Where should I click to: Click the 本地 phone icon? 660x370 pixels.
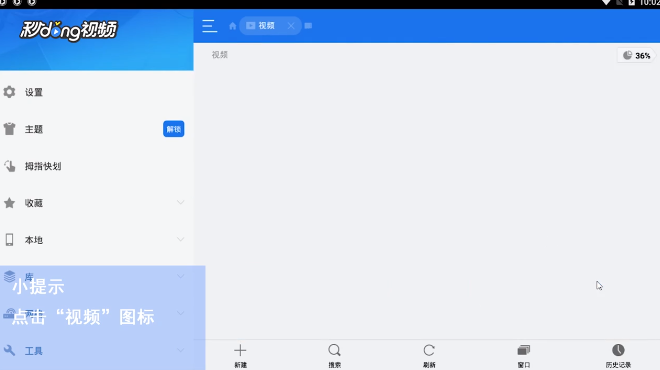[x=9, y=240]
